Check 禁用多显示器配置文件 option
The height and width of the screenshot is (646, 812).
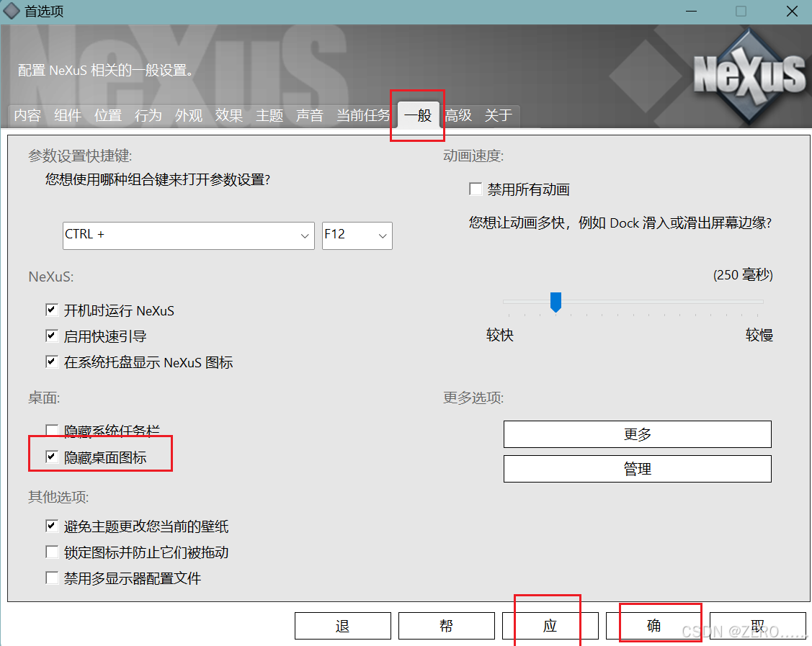52,578
